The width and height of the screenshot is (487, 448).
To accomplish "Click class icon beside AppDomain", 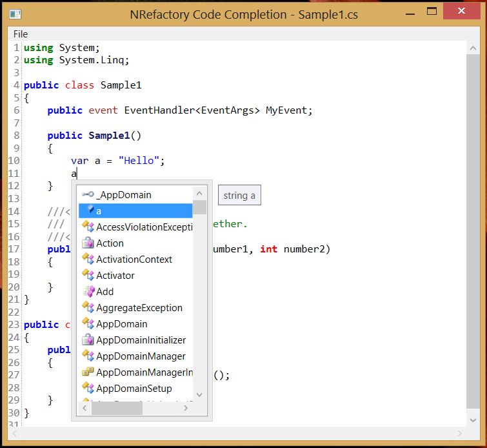I will click(x=88, y=323).
